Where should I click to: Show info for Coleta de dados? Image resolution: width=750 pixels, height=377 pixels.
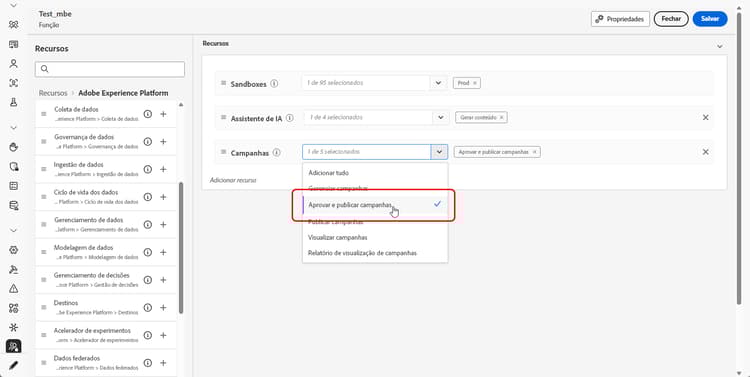(148, 114)
